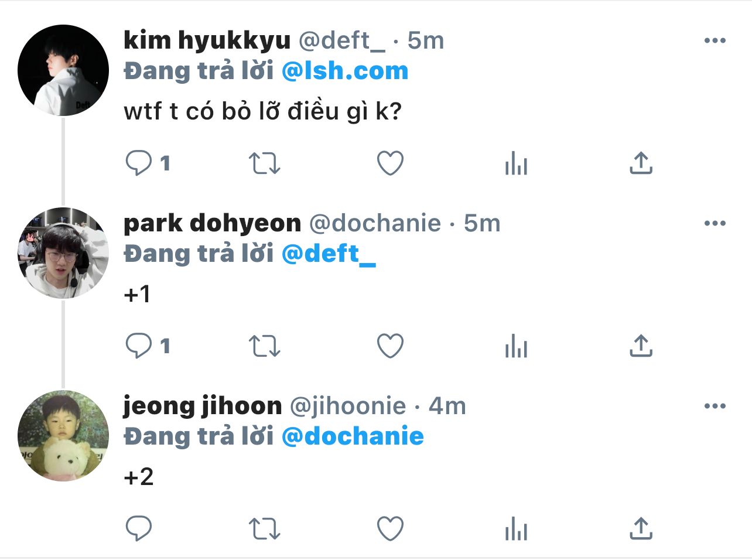Share park dohyeon's tweet

[x=641, y=346]
